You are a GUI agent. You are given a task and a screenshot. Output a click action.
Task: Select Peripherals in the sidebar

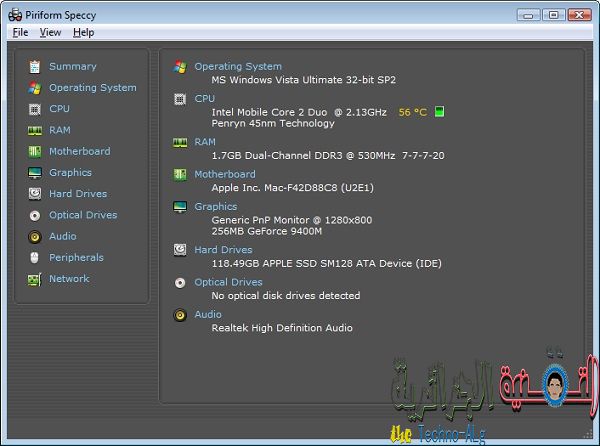(76, 258)
